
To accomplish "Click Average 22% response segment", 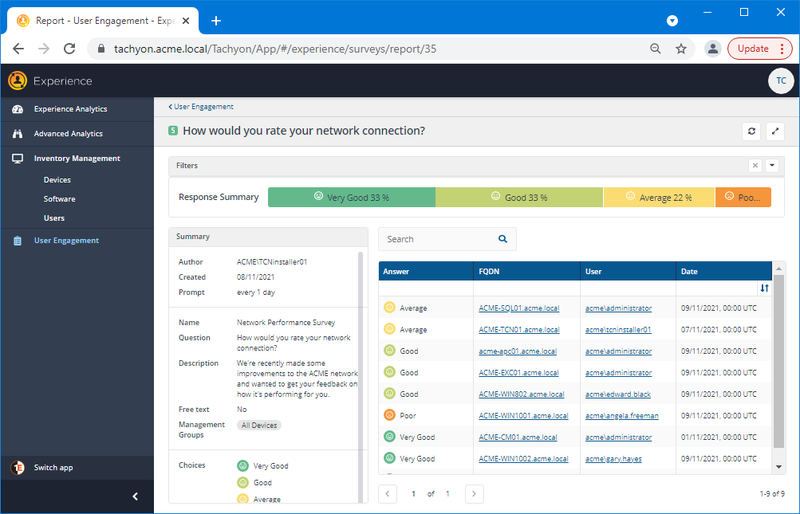I will (x=659, y=197).
